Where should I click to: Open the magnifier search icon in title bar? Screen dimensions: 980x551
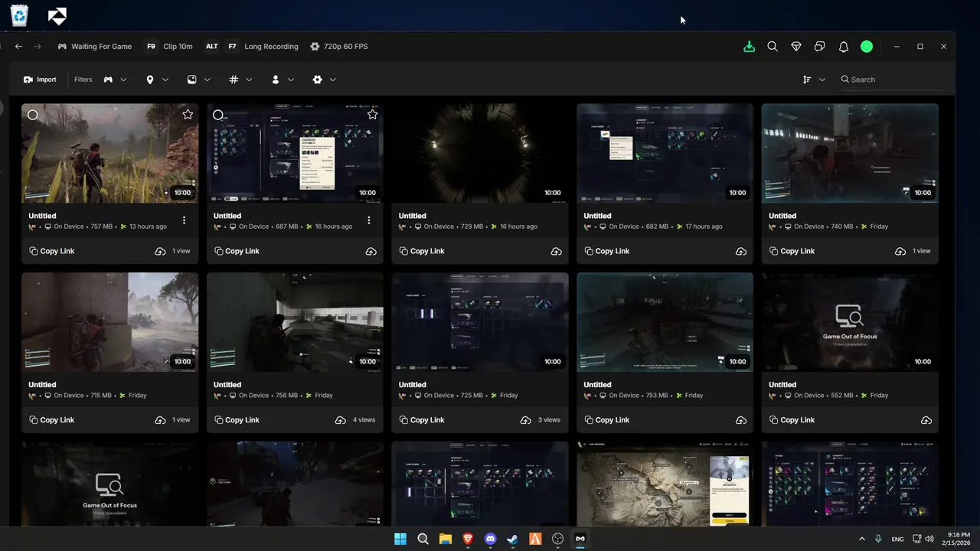point(773,47)
